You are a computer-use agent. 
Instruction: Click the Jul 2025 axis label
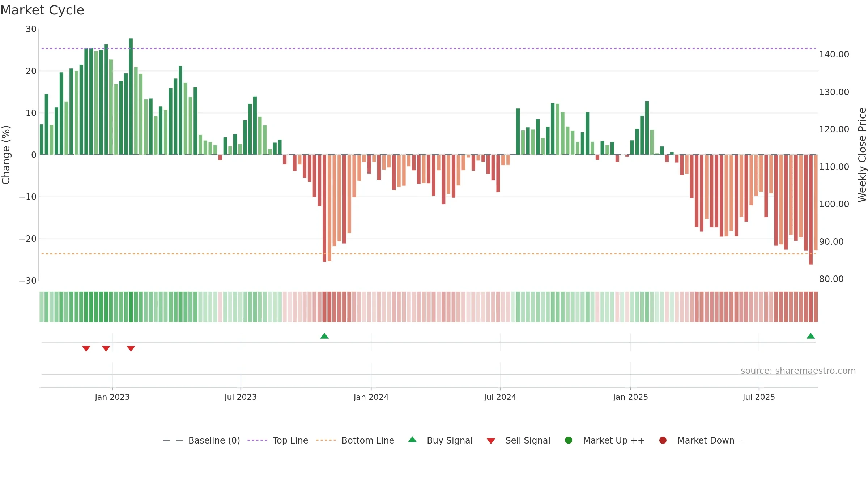759,397
